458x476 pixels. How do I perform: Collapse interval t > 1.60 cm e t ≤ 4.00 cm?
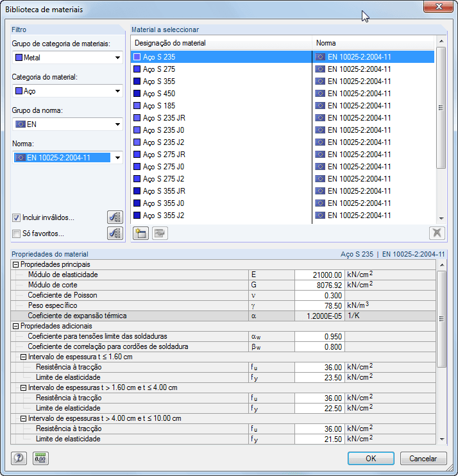point(23,388)
